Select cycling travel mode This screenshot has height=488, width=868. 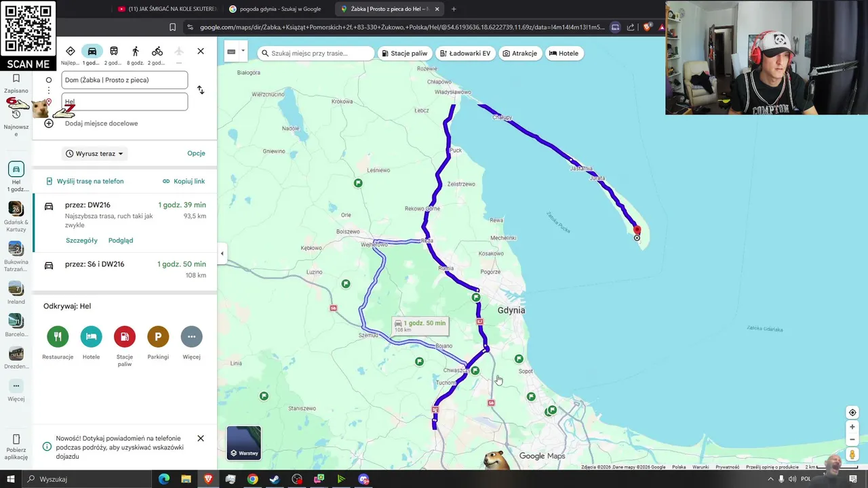click(157, 52)
